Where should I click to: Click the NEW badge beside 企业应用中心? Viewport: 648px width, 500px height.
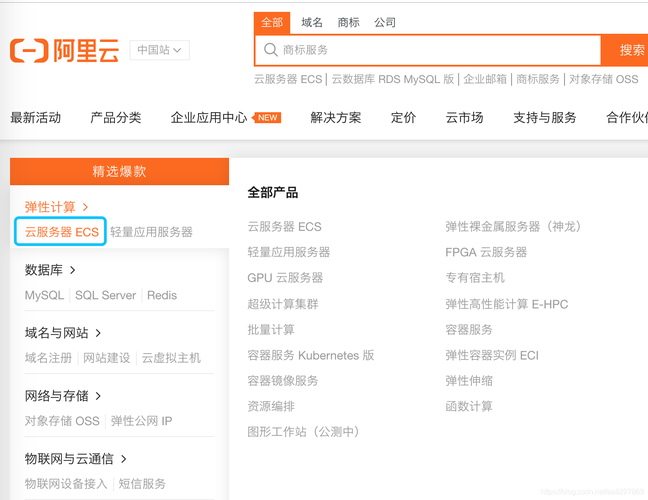pos(267,118)
